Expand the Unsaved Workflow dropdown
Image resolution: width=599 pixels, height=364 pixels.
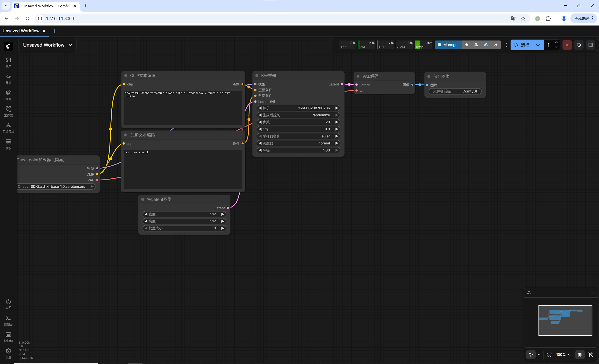(x=70, y=45)
